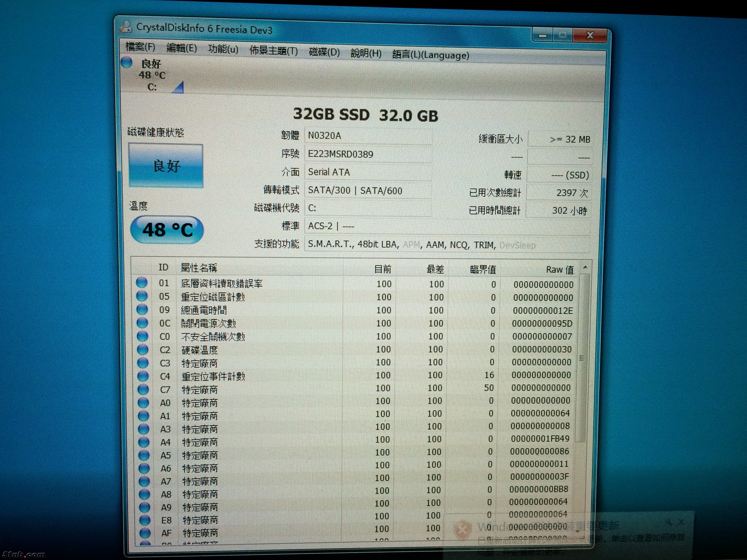Click the interface field Serial ATA
747x560 pixels.
[368, 172]
